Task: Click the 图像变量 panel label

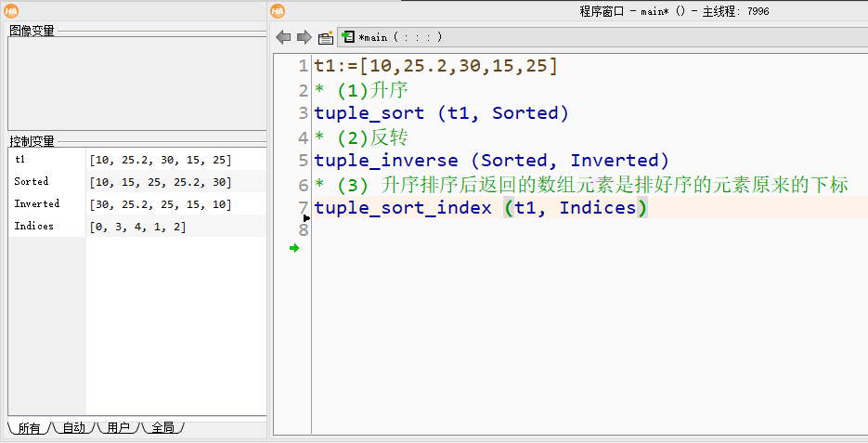Action: click(x=32, y=31)
